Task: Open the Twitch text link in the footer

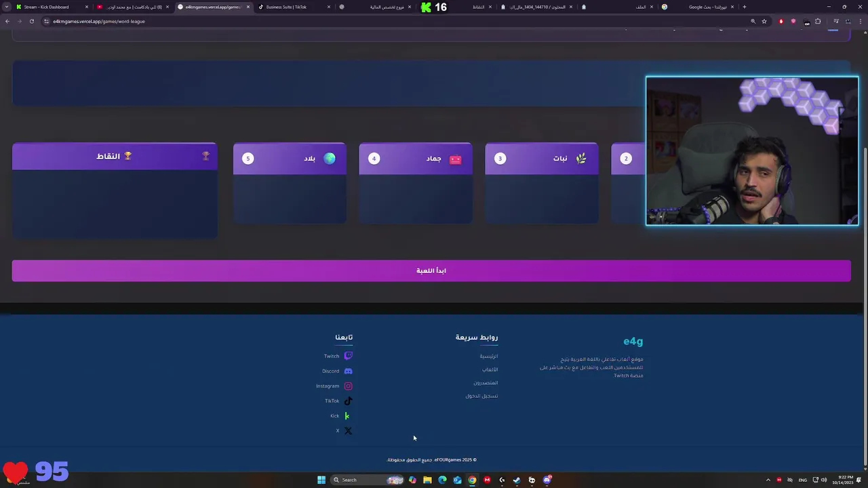Action: click(x=331, y=356)
